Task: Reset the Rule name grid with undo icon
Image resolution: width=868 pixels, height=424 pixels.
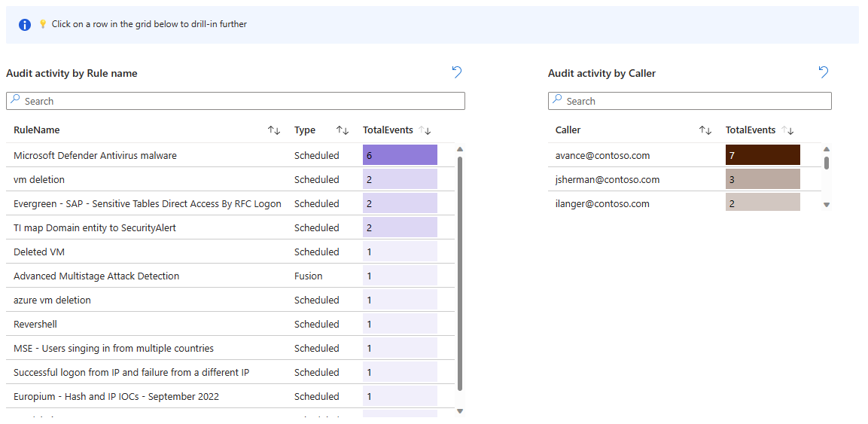Action: (456, 72)
